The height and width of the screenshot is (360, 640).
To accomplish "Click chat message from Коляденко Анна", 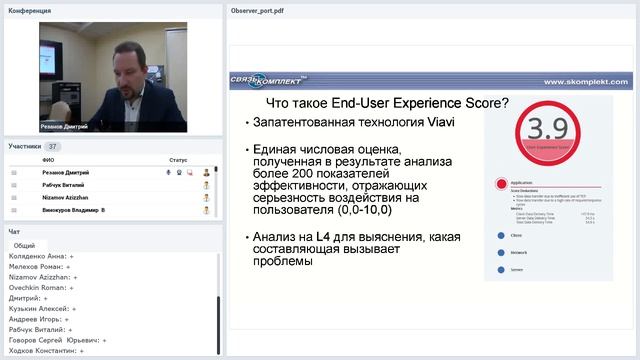I will [41, 256].
